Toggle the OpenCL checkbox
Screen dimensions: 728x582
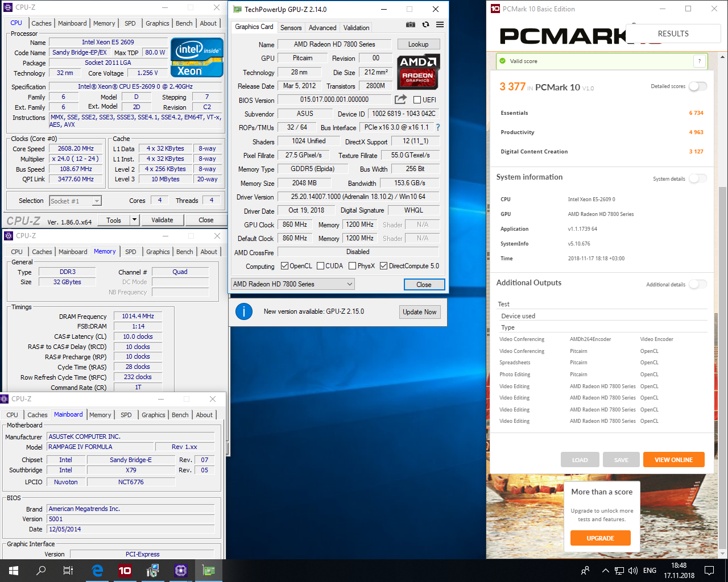[284, 266]
